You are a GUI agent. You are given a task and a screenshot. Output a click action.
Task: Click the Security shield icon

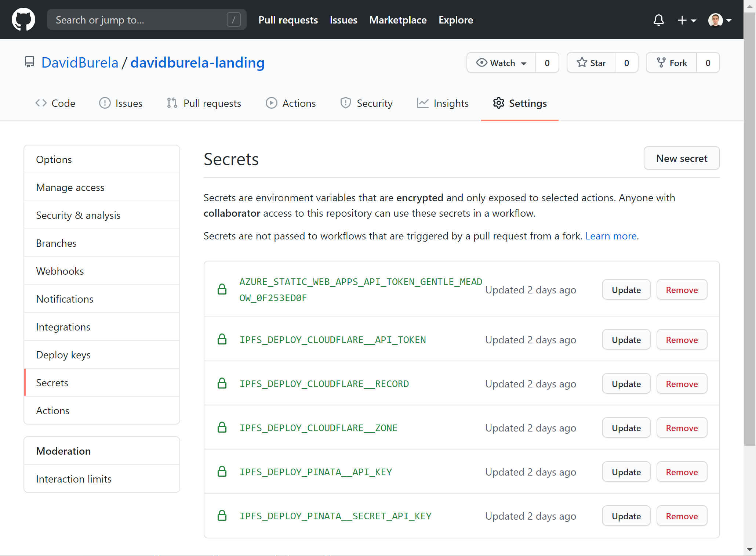click(x=345, y=103)
